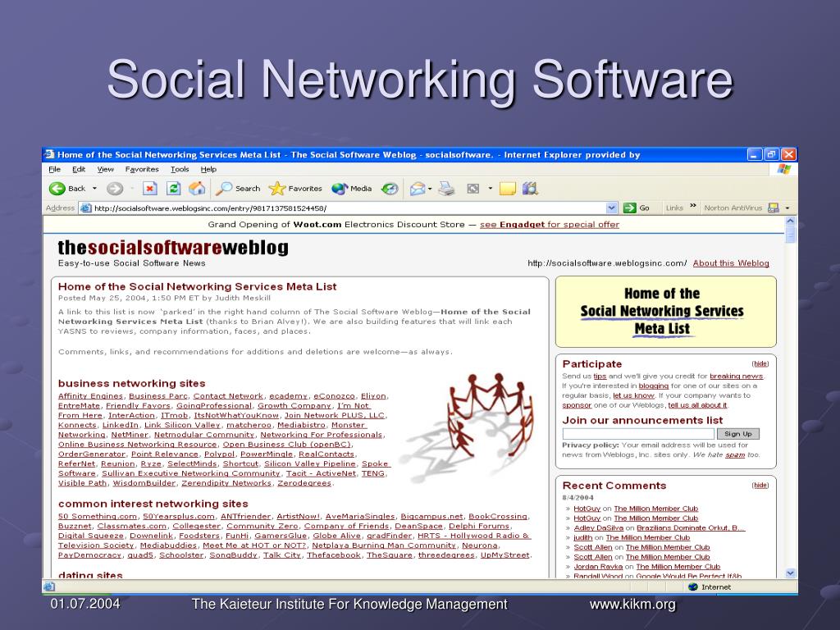The image size is (840, 630).
Task: Open the 'About this Weblog' link
Action: pyautogui.click(x=731, y=263)
